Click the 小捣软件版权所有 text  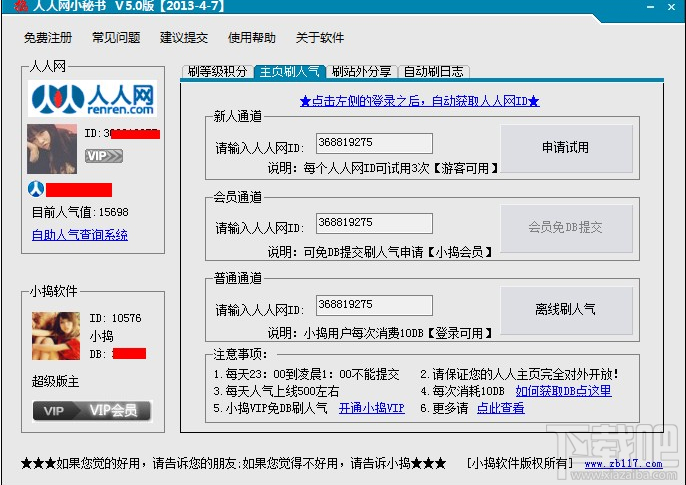pyautogui.click(x=520, y=463)
